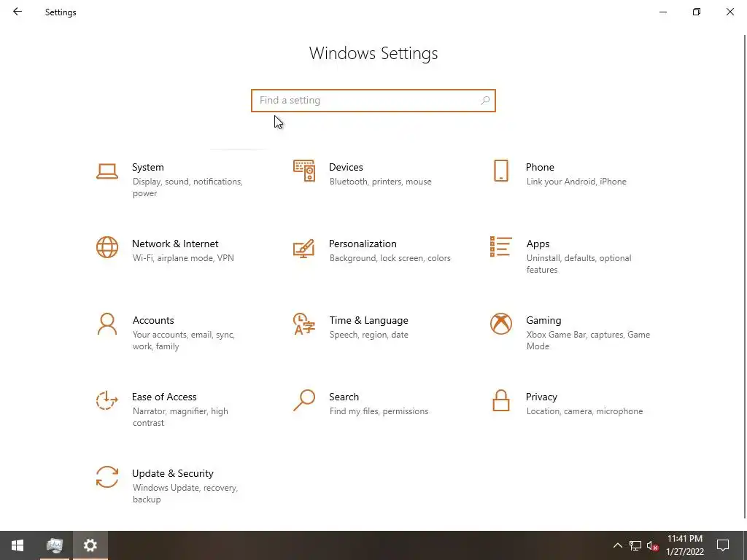Click 'Wi-Fi, airplane mode, VPN' description
This screenshot has height=560, width=747.
183,258
